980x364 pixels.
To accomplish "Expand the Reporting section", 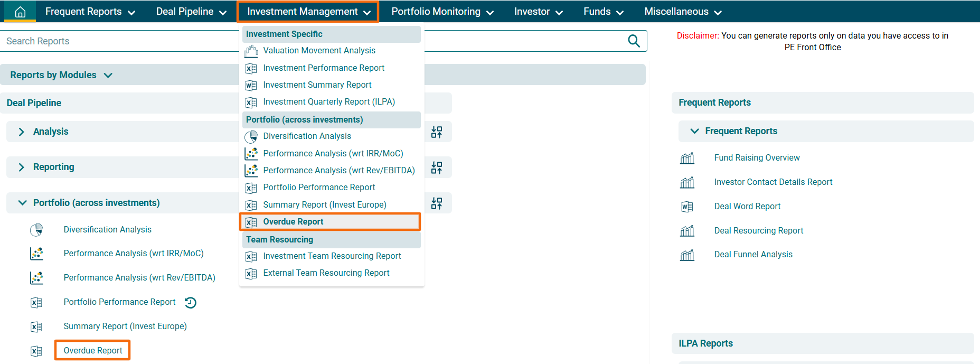I will click(22, 167).
